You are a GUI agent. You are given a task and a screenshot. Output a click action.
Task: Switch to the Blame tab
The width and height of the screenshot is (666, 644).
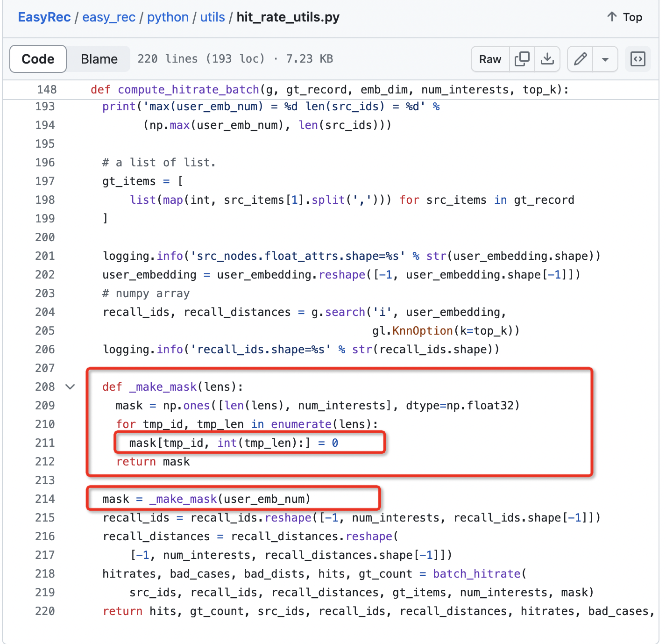pos(99,59)
